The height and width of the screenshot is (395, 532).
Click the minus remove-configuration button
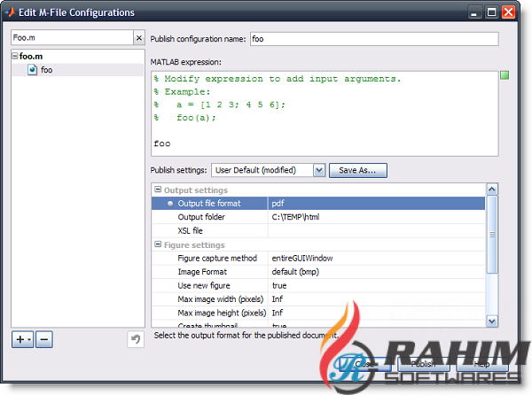pyautogui.click(x=44, y=339)
